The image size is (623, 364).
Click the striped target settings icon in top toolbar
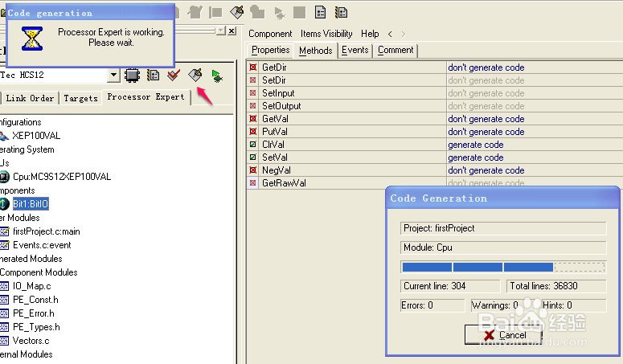click(x=341, y=12)
